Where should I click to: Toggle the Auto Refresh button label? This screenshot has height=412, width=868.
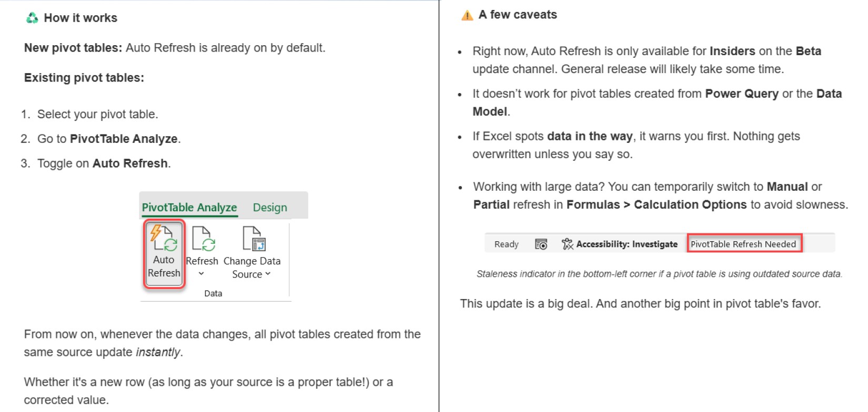pyautogui.click(x=164, y=266)
